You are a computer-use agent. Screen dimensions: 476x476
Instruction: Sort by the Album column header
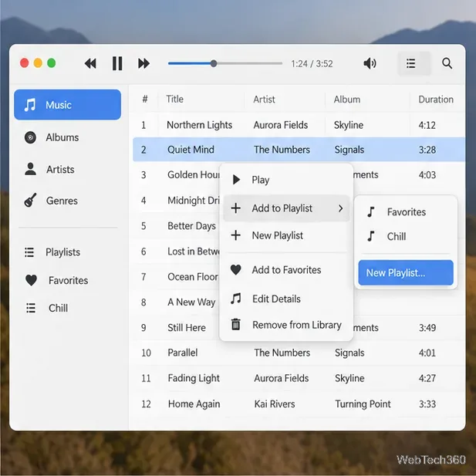(x=347, y=100)
